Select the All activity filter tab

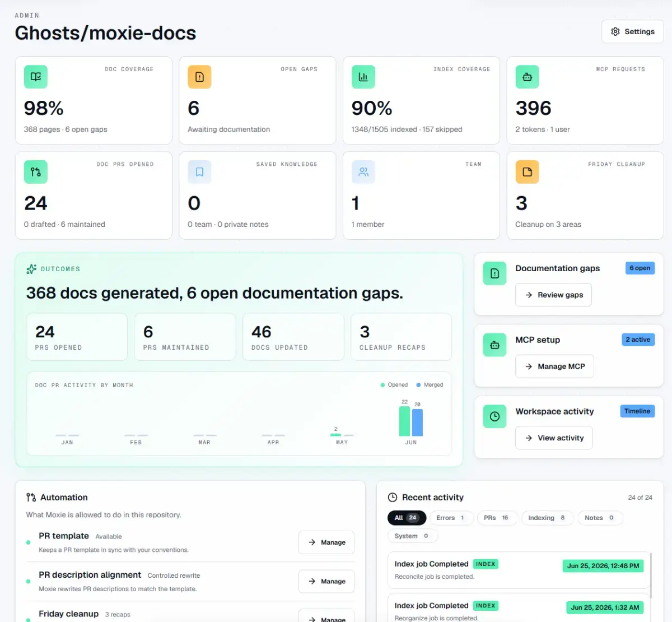coord(407,518)
